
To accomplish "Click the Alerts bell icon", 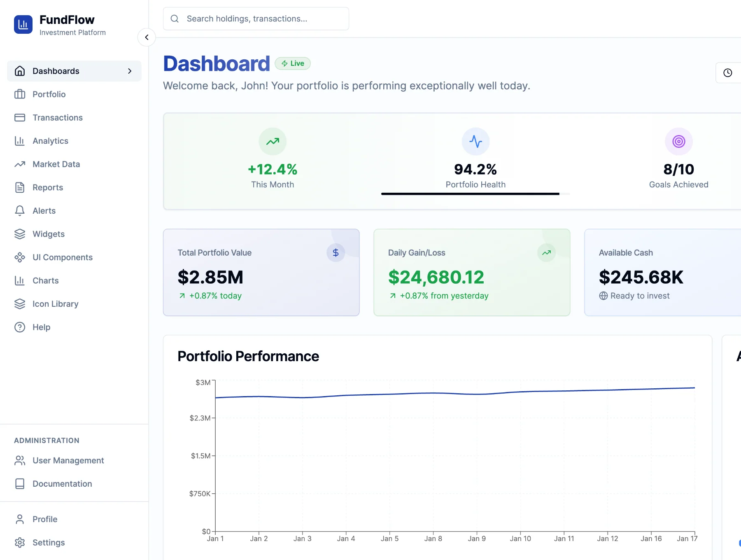I will tap(20, 211).
